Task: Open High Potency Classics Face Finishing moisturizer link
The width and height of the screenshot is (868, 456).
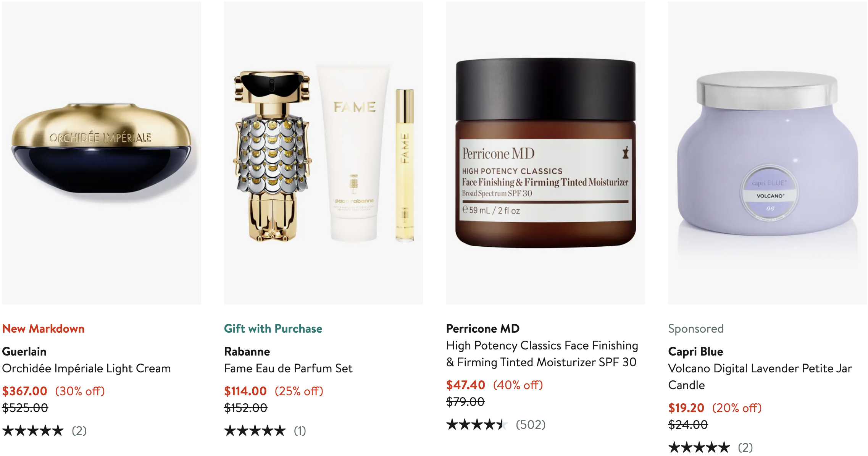Action: click(x=542, y=354)
